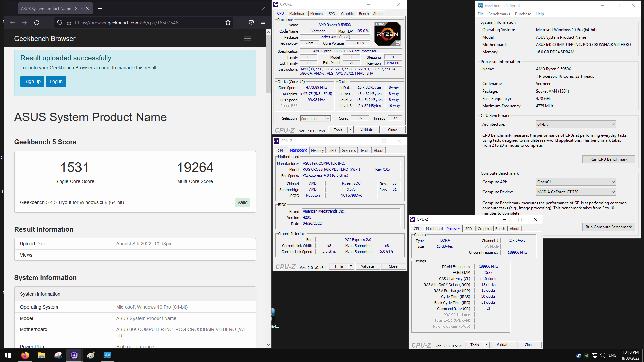Click the CPU-Z chip icon in top window title
Viewport: 644px width, 362px height.
[x=276, y=4]
